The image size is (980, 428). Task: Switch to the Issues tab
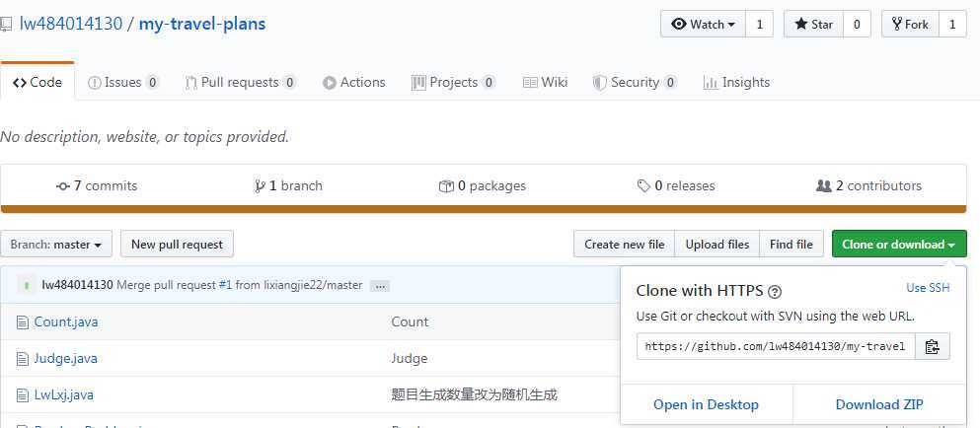click(123, 82)
